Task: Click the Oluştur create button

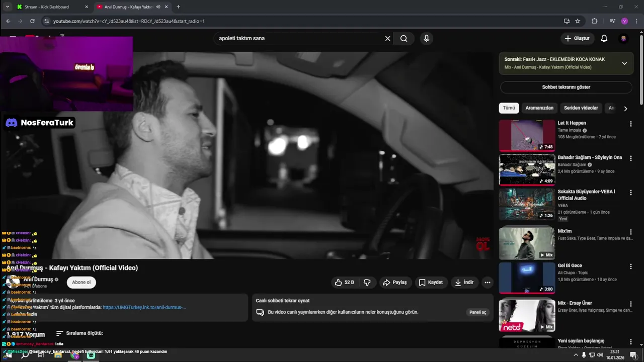Action: coord(577,38)
